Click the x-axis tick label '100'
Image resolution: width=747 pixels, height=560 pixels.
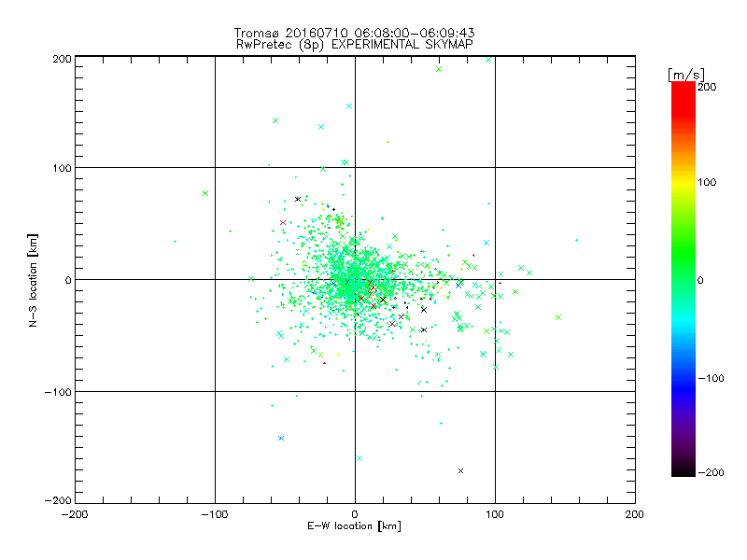[x=495, y=514]
